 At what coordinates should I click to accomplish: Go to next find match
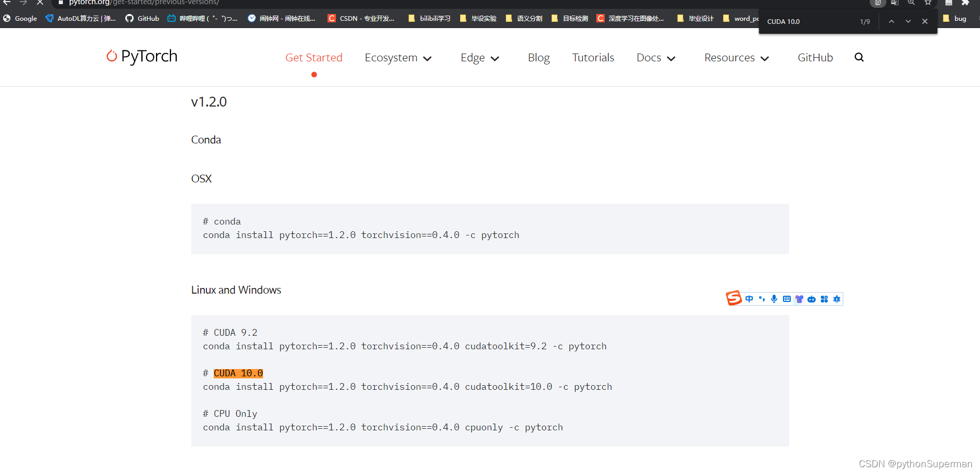(x=908, y=21)
